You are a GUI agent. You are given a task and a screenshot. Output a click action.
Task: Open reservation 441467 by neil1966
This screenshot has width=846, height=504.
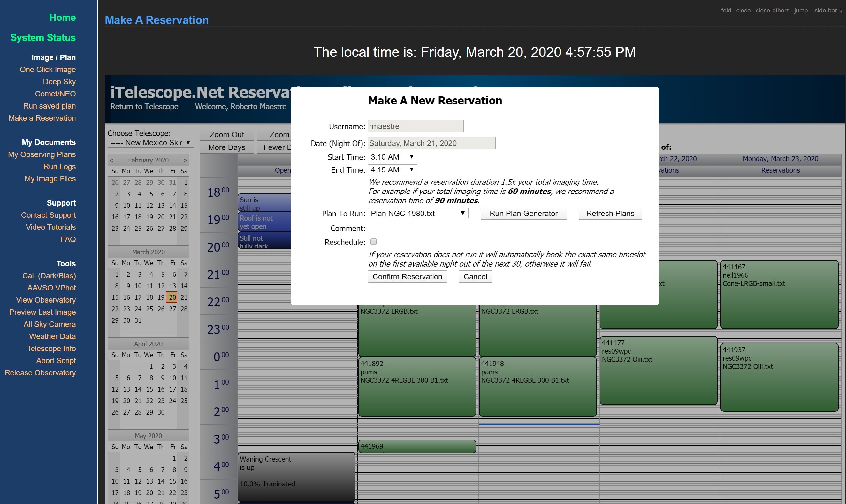point(779,295)
